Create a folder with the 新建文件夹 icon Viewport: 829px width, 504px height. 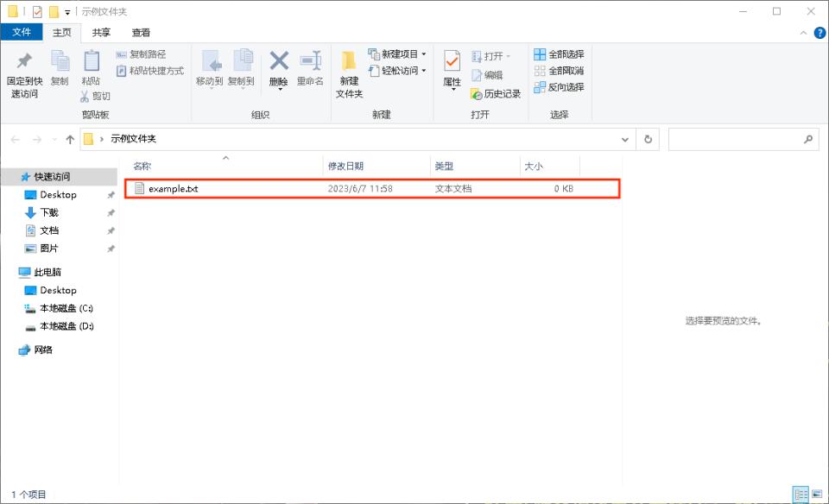pos(346,69)
